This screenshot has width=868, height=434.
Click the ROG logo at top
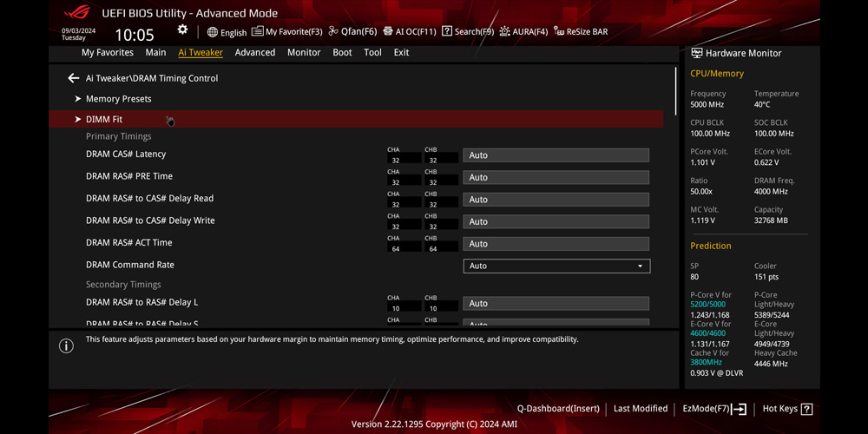(77, 12)
